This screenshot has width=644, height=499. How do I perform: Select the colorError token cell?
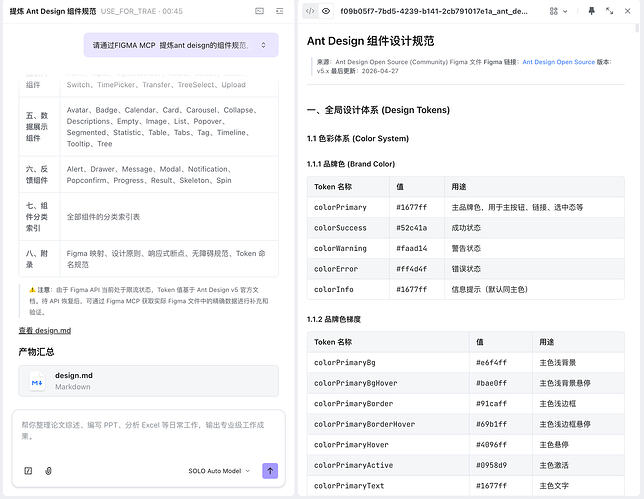[348, 269]
